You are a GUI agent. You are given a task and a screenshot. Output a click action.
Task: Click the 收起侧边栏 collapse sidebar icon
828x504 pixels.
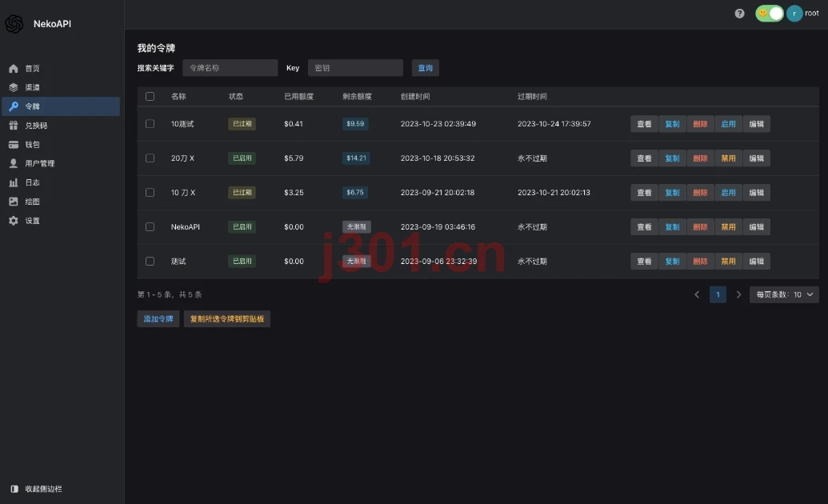tap(14, 490)
